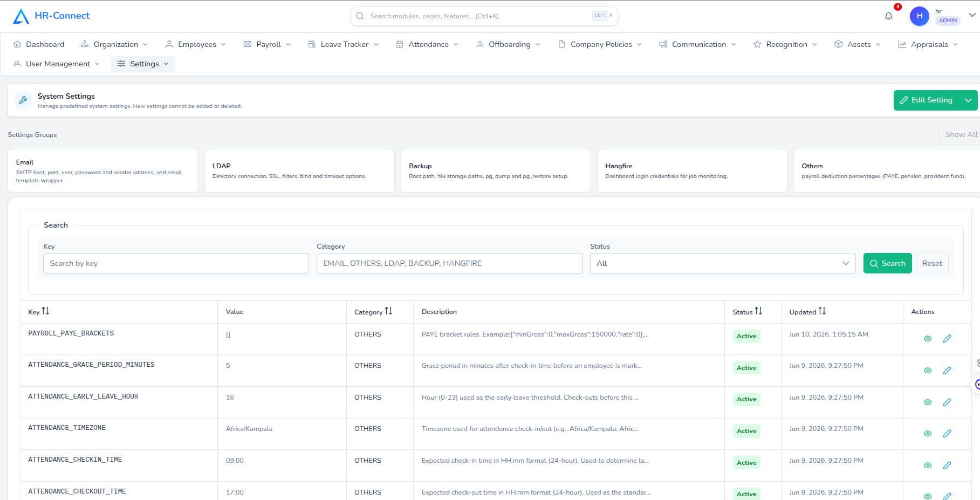The image size is (980, 500).
Task: Click the System Settings wrench icon
Action: 23,100
